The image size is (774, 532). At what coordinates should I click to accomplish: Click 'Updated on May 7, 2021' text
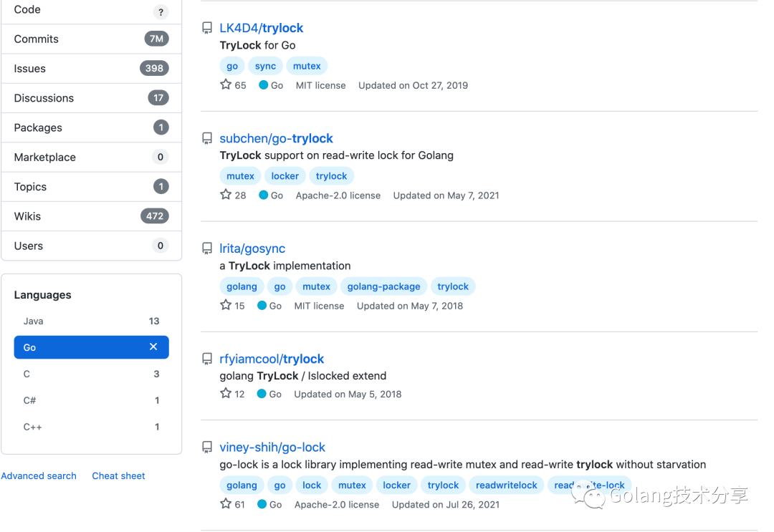[x=446, y=195]
